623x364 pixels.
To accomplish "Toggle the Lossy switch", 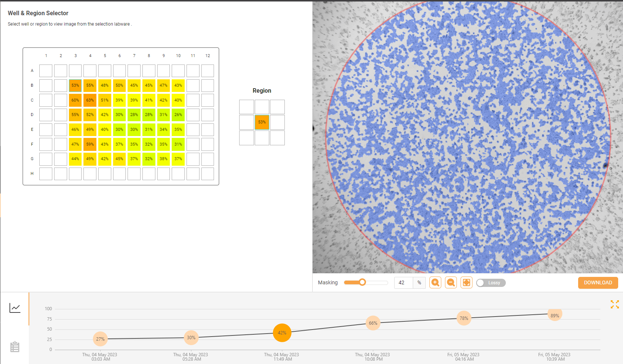I will (x=491, y=283).
